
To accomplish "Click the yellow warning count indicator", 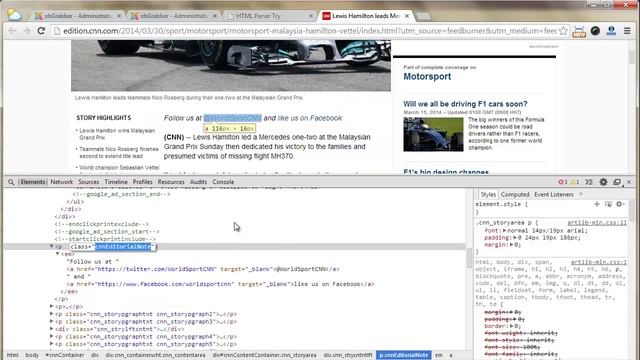I will point(575,182).
